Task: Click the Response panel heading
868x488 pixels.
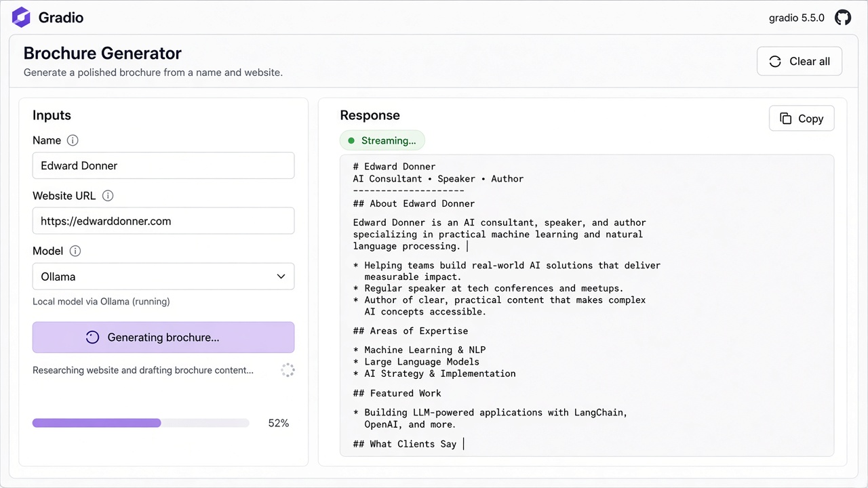Action: [x=370, y=115]
